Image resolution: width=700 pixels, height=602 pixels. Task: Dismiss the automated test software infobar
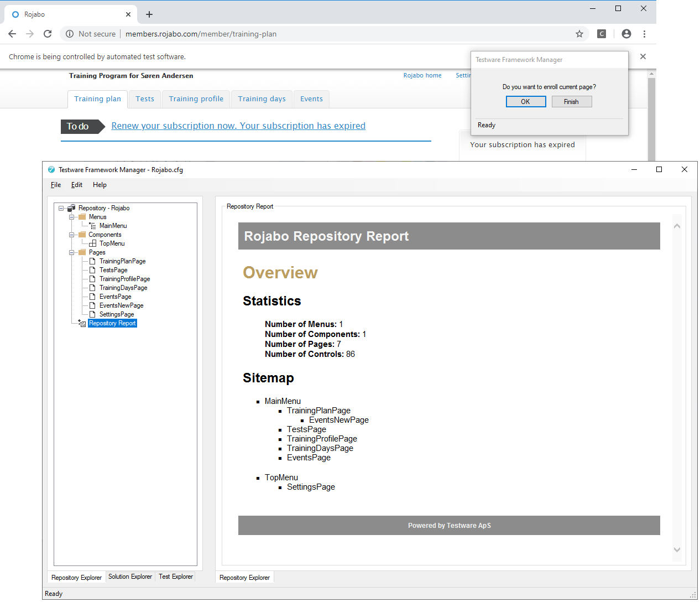643,56
